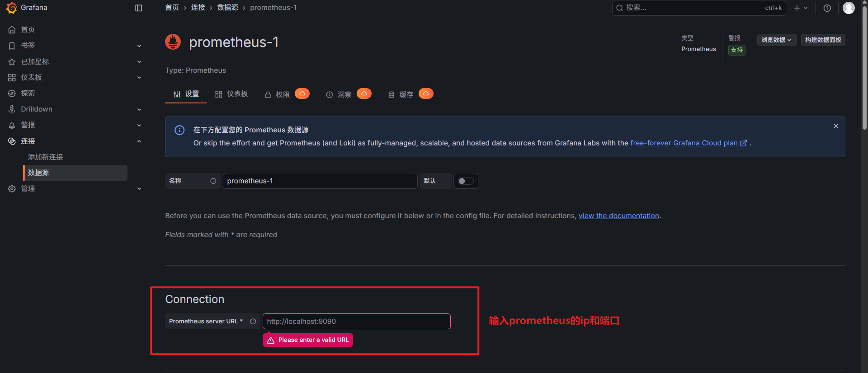868x373 pixels.
Task: Open the user profile avatar
Action: point(849,8)
